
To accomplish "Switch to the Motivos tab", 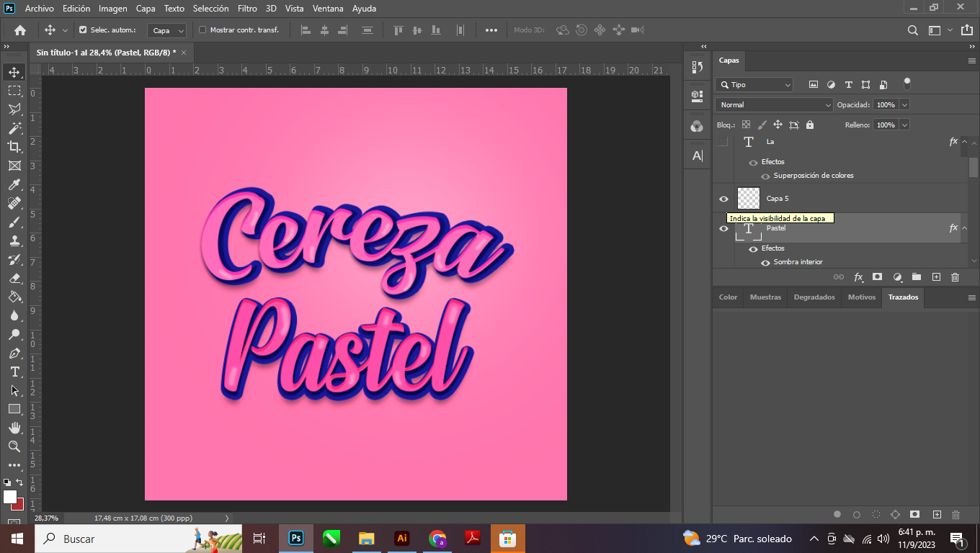I will click(x=862, y=297).
